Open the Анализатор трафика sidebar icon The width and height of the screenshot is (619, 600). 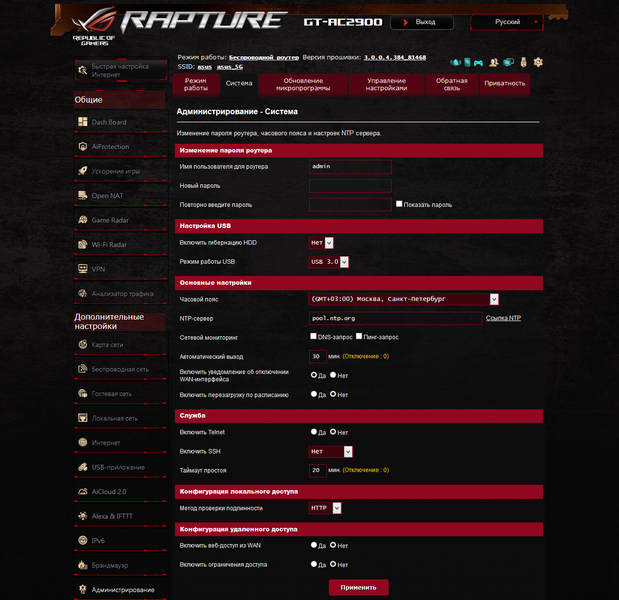tap(83, 293)
